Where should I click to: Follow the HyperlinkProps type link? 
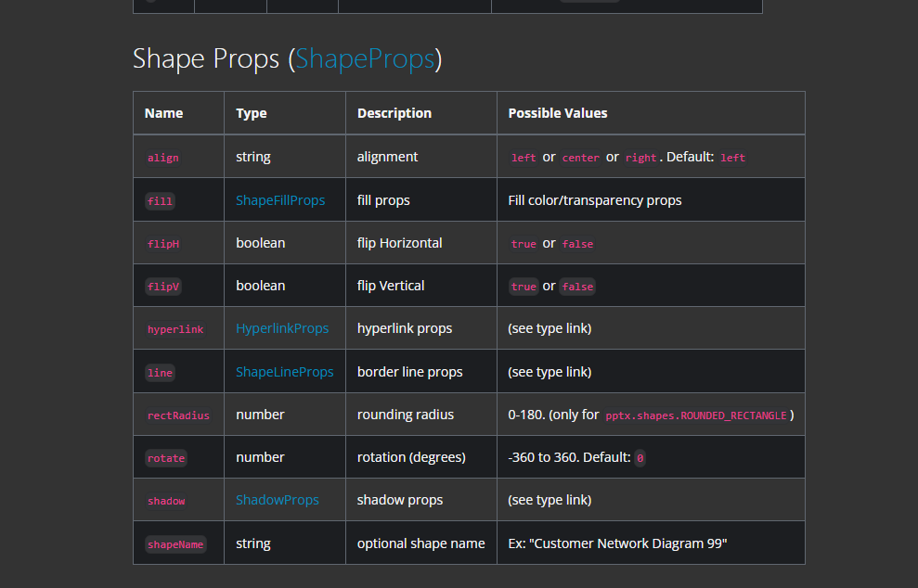coord(282,328)
